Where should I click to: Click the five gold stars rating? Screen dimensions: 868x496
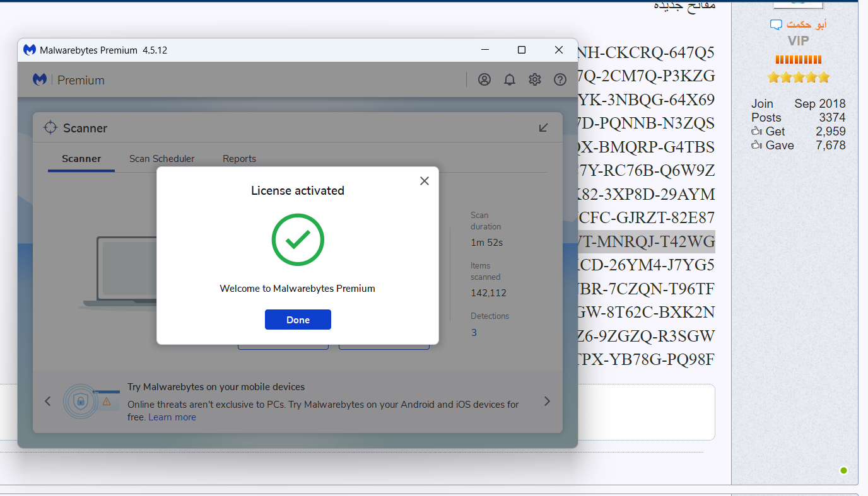pos(799,78)
